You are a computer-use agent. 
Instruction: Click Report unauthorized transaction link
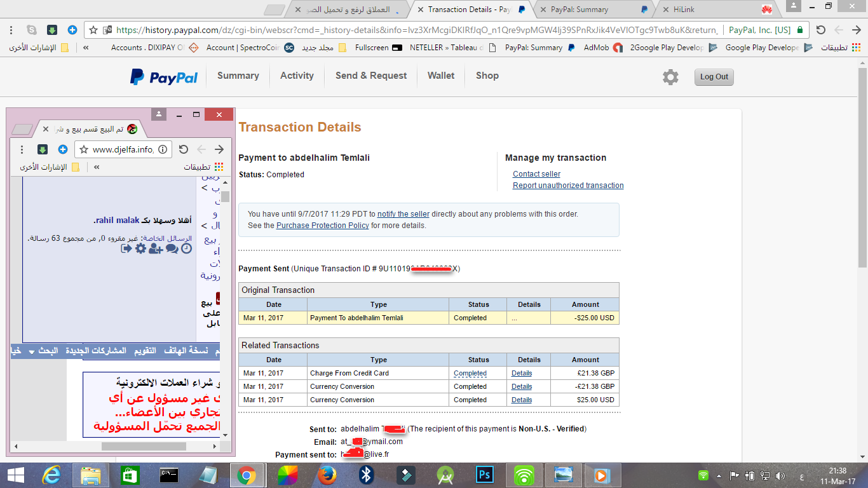click(568, 186)
